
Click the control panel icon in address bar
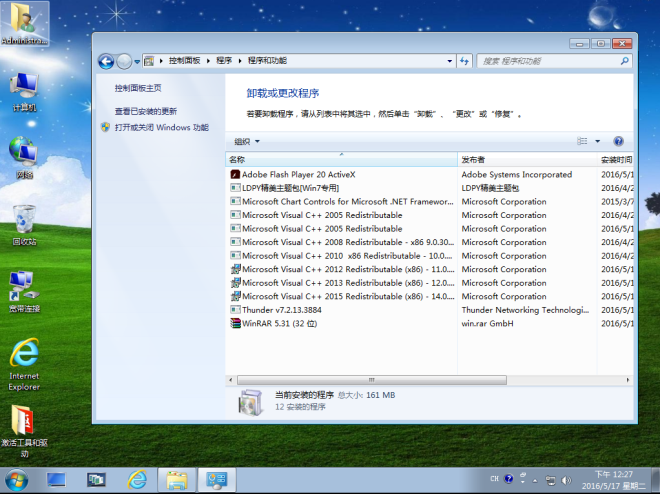(x=149, y=61)
